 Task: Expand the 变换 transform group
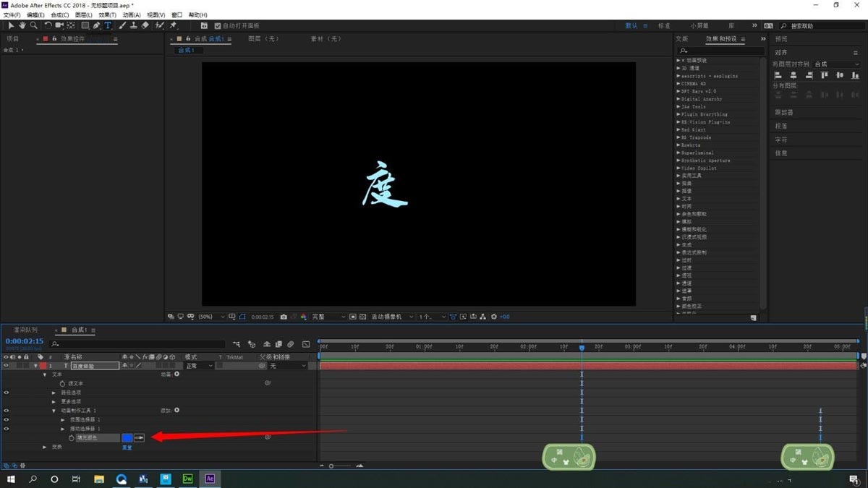pyautogui.click(x=45, y=447)
